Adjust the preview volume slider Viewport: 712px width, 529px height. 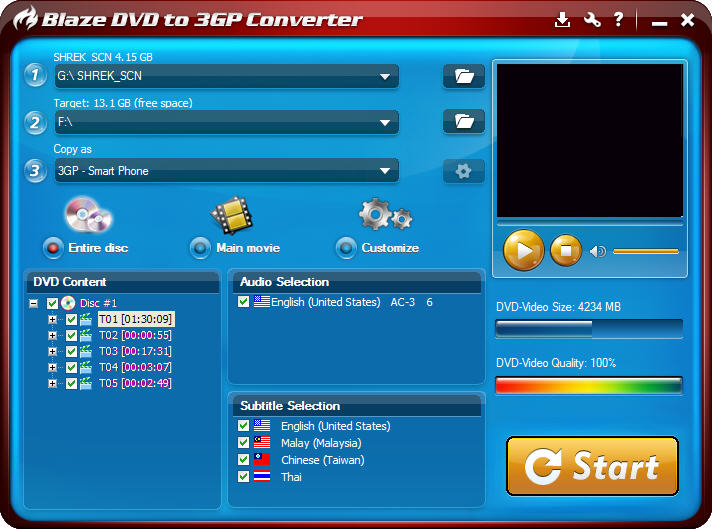(x=645, y=251)
